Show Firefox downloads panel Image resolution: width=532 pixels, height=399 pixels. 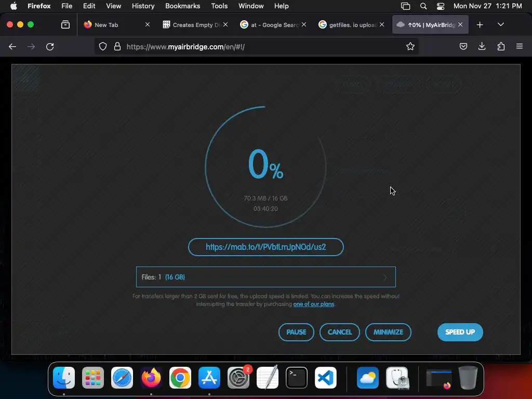[482, 46]
